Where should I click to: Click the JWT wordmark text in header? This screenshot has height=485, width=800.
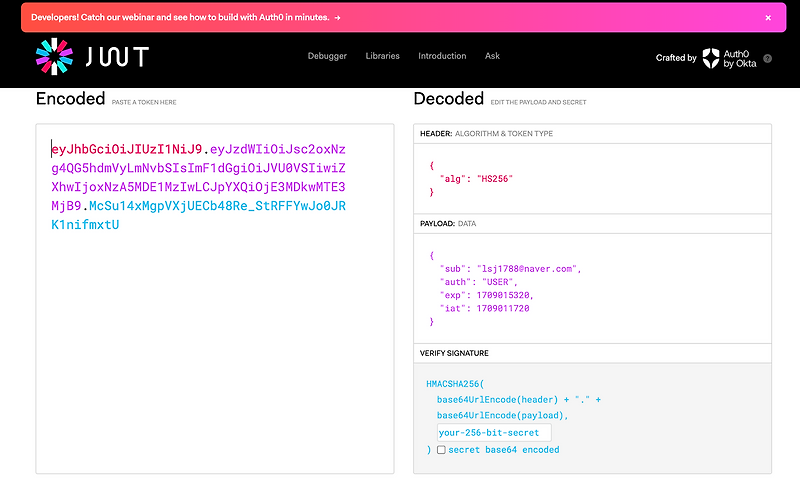[116, 57]
